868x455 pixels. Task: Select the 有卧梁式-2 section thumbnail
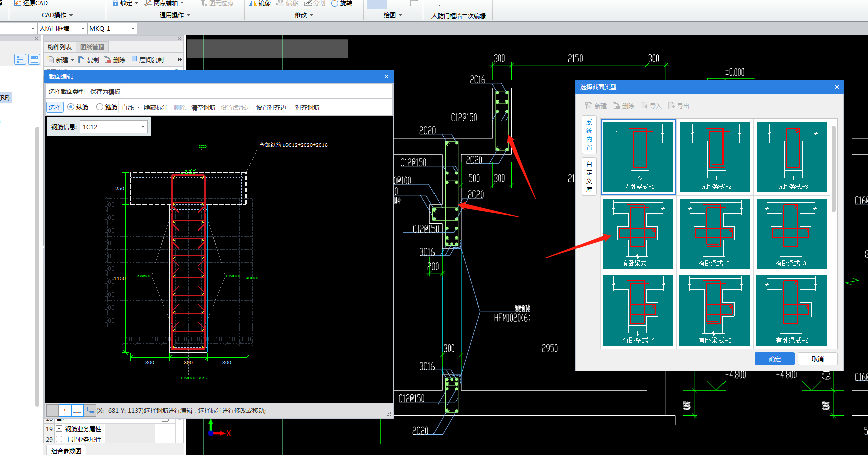point(715,233)
